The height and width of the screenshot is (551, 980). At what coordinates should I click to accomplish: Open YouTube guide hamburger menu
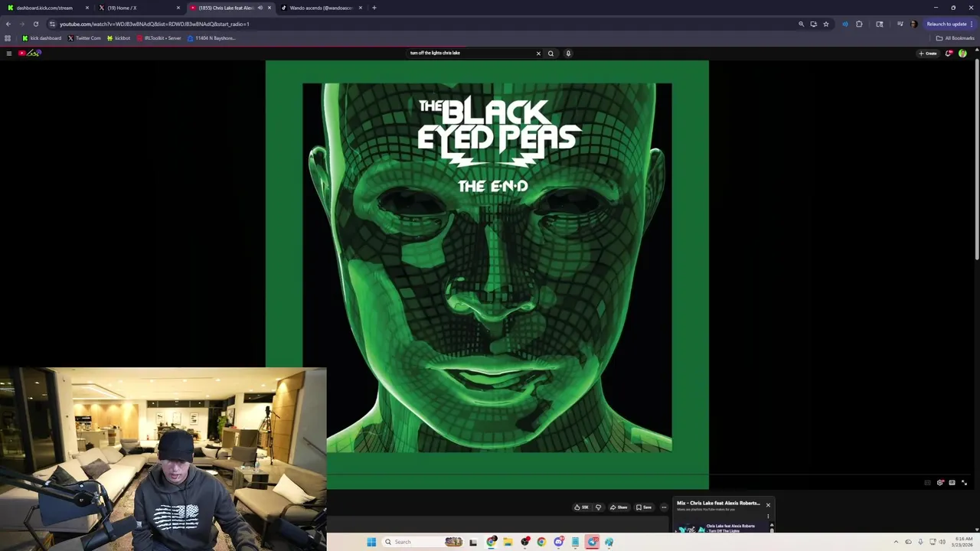(x=8, y=53)
